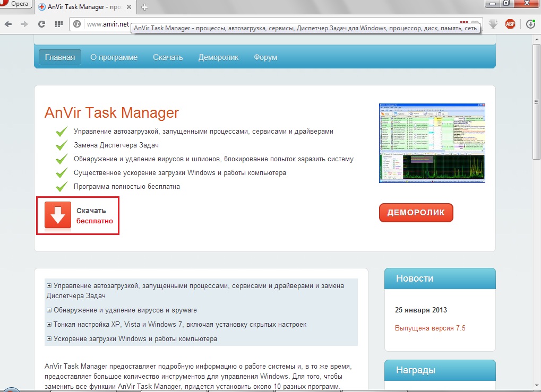
Task: Click the red ДЕМОРОЛИК button
Action: coord(416,213)
